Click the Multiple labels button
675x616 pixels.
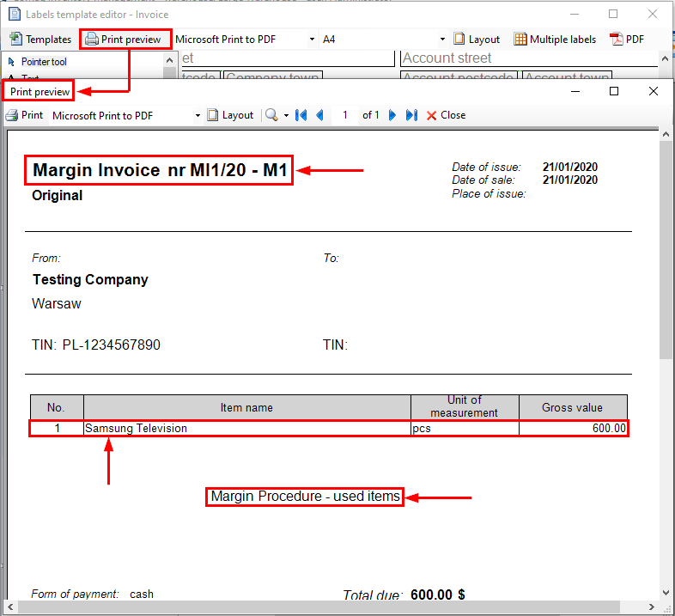(x=555, y=40)
